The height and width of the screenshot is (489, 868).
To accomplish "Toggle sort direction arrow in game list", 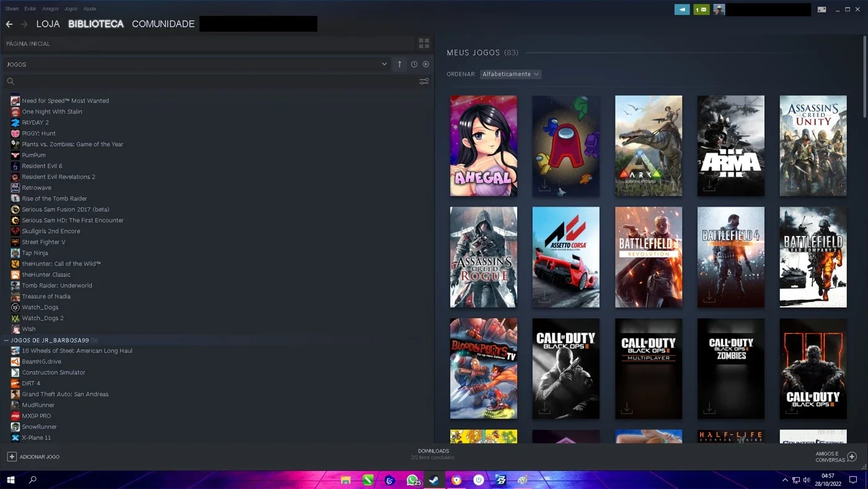I will [x=399, y=64].
